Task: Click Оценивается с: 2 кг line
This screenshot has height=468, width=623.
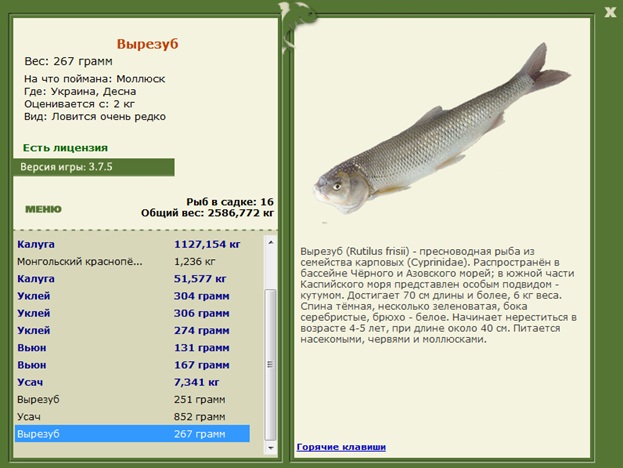Action: 79,104
